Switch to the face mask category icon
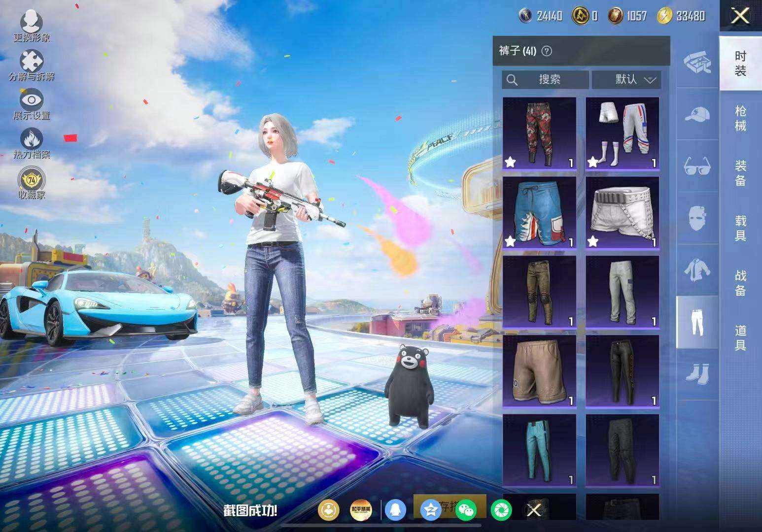This screenshot has height=532, width=762. (697, 217)
